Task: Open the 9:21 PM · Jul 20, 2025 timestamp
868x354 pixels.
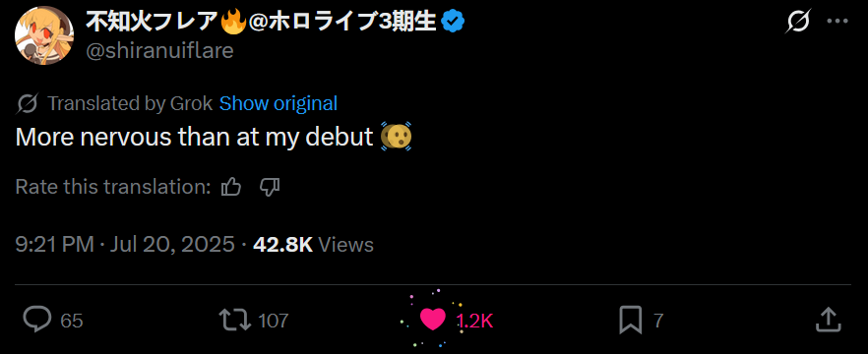Action: tap(125, 245)
